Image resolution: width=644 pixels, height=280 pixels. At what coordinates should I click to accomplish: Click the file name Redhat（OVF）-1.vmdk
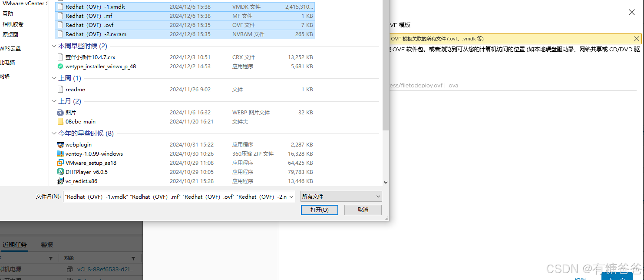[x=95, y=7]
